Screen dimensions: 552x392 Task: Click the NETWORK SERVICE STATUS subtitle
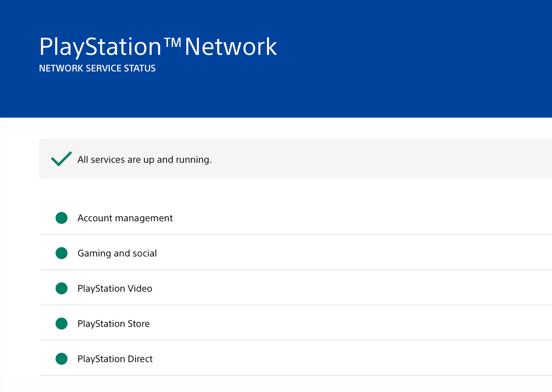click(97, 68)
